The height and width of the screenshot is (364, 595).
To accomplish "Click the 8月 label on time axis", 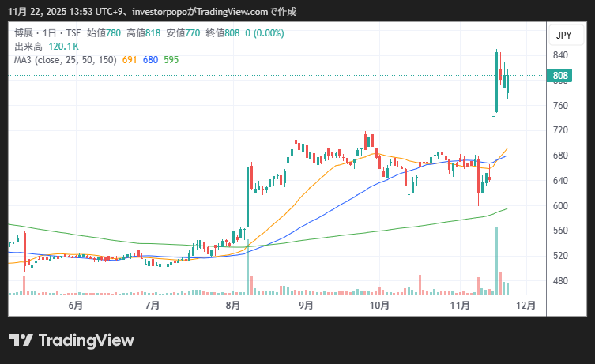I will click(x=232, y=305).
